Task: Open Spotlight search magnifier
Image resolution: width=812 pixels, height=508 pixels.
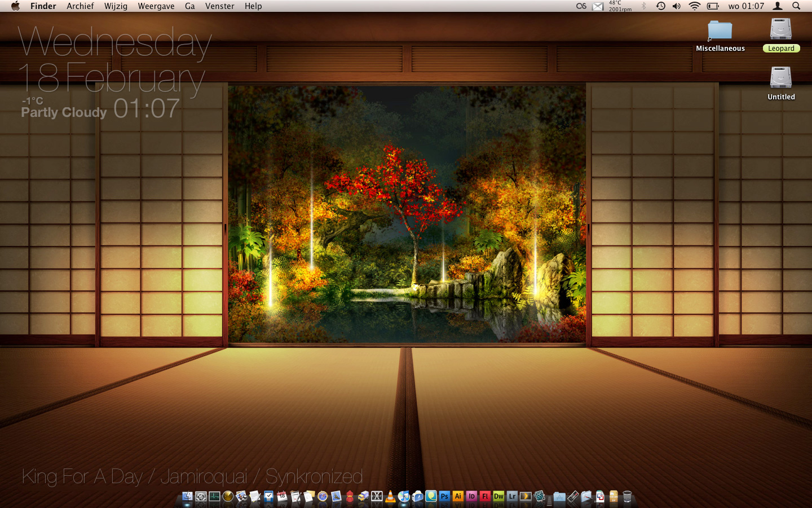Action: pyautogui.click(x=796, y=6)
